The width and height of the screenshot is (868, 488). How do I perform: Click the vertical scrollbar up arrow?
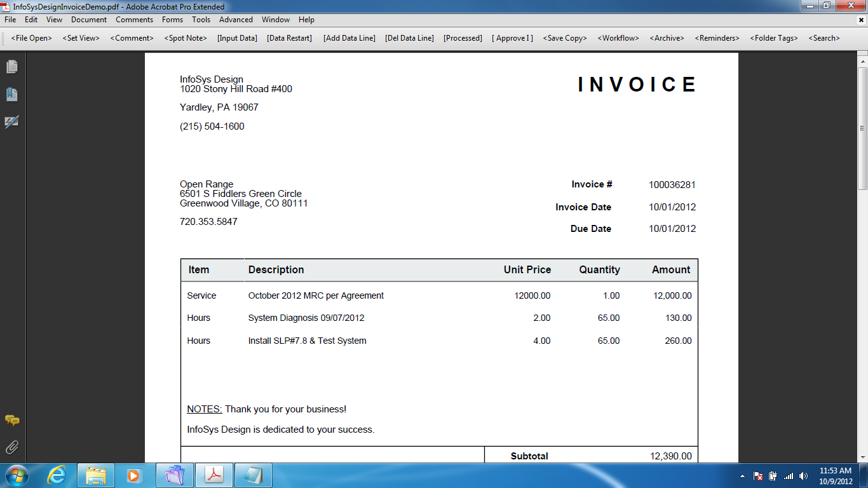pos(863,61)
